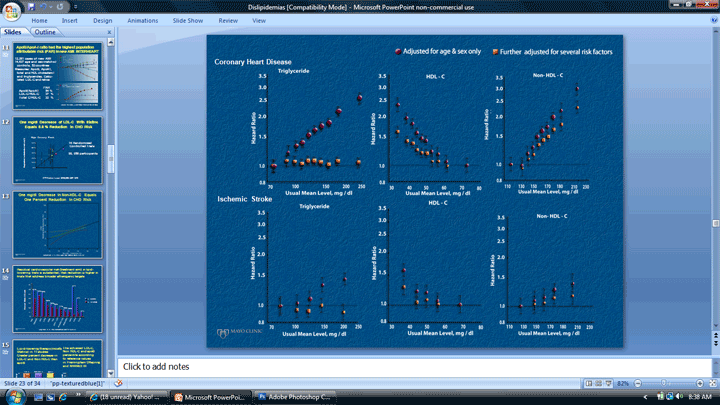
Task: Fit slide to current window
Action: (713, 383)
